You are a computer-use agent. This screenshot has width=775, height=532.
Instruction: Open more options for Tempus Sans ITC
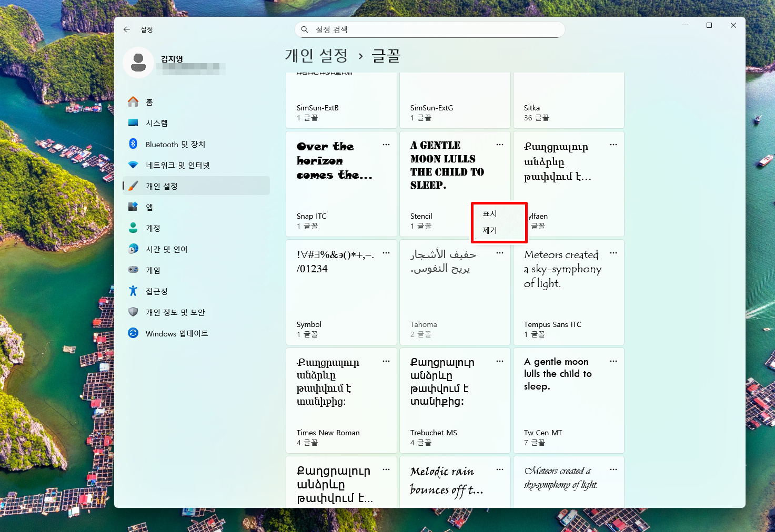613,253
